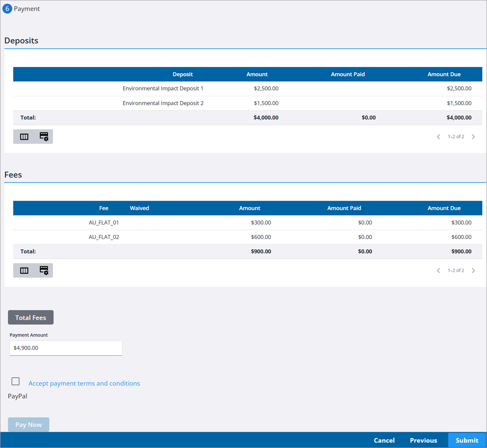The height and width of the screenshot is (448, 487).
Task: Sort by Deposit column header
Action: coord(183,74)
